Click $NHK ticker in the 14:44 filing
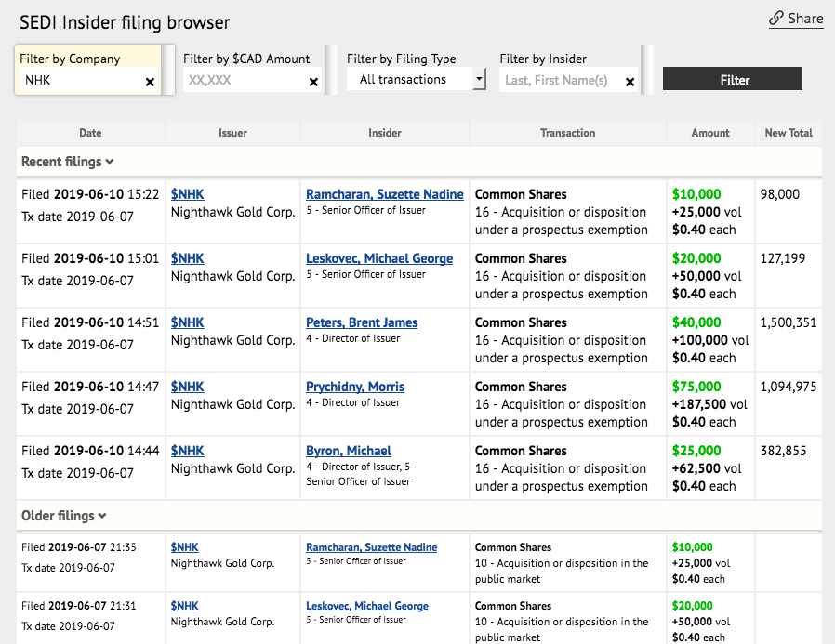 [x=187, y=451]
